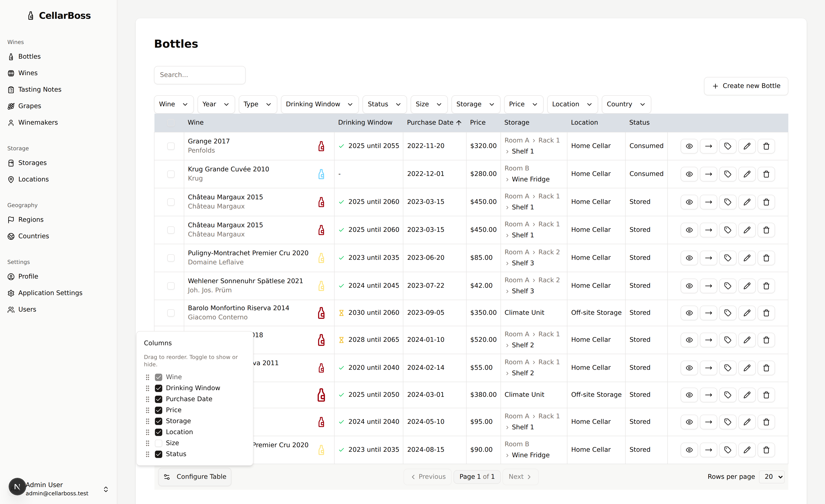Screen dimensions: 825x504
Task: Edit the Krug Grande Cuvée 2010 bottle
Action: [x=747, y=174]
